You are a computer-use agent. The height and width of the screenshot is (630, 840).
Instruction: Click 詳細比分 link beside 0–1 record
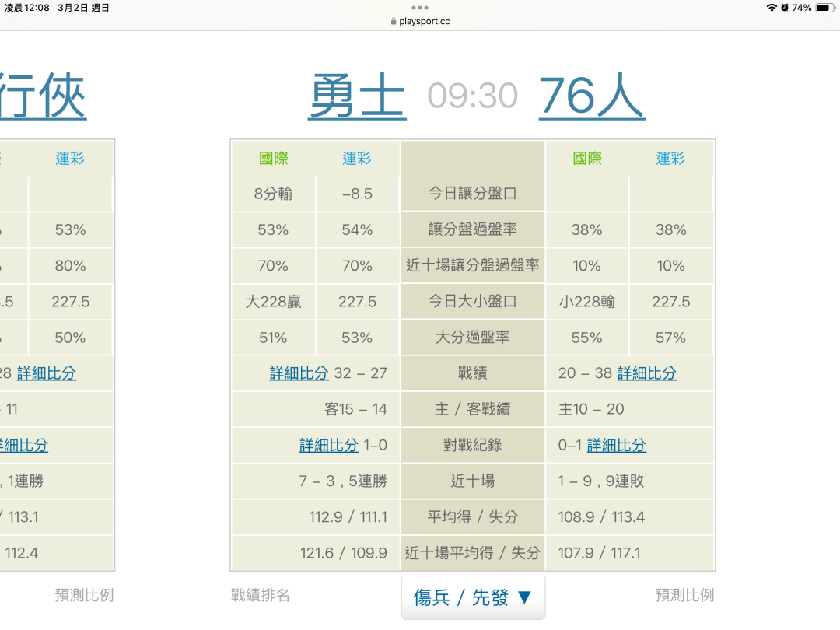point(617,445)
